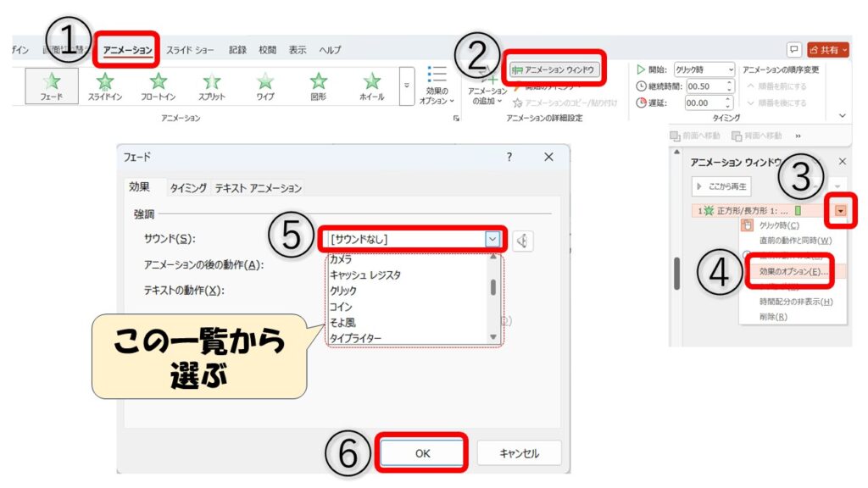Toggle the アニメーション ウィンドウ button
The height and width of the screenshot is (488, 868).
(556, 69)
